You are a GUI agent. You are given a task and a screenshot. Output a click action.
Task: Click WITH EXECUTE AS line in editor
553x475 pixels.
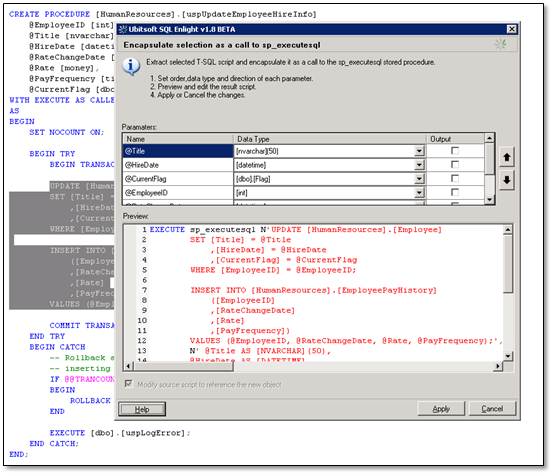click(62, 100)
